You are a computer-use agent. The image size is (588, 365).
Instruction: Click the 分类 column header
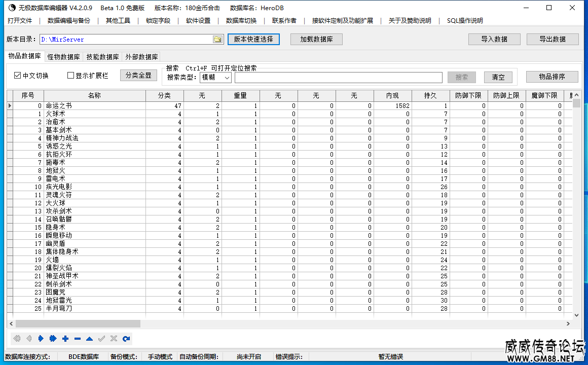click(164, 96)
